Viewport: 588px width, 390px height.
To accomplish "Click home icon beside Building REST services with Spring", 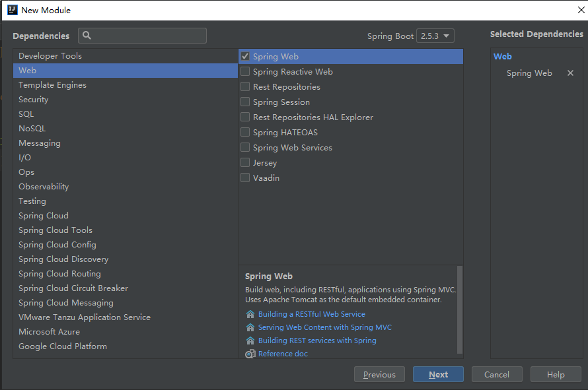I will click(x=250, y=341).
